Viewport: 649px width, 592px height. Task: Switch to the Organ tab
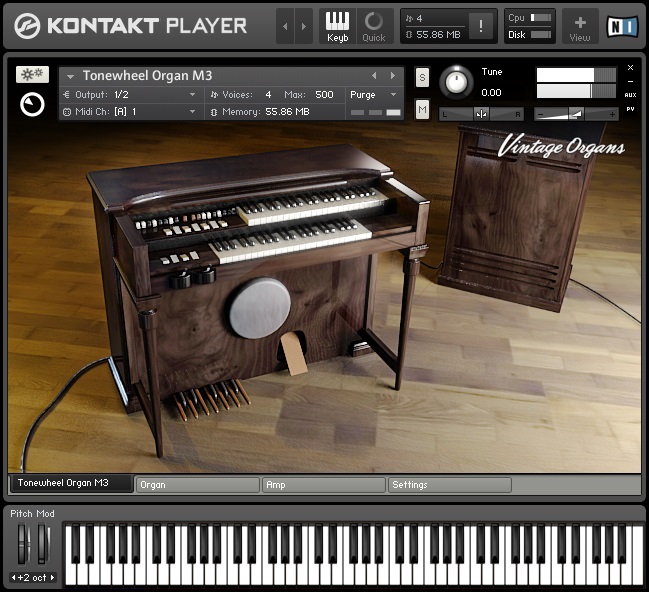(197, 485)
